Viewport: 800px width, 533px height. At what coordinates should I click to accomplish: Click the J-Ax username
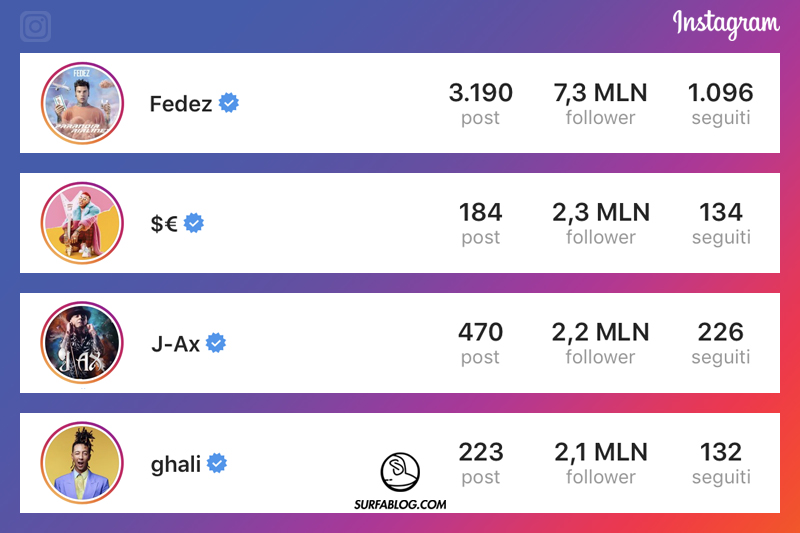174,343
